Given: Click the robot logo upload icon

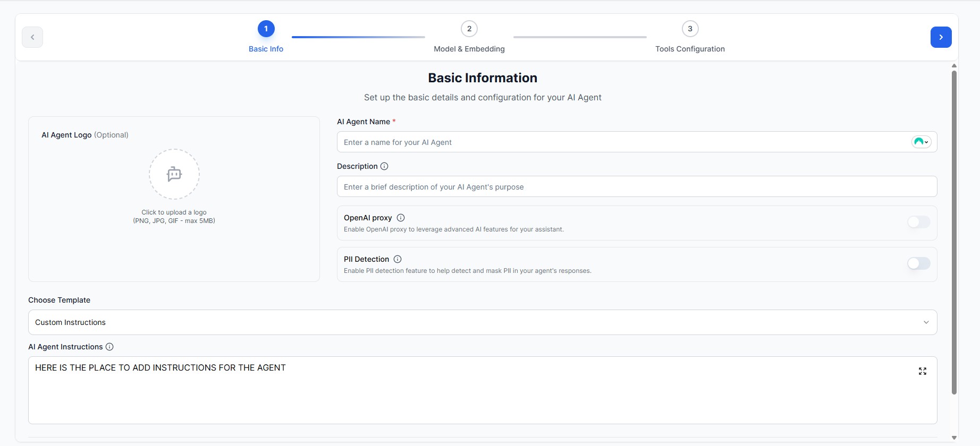Looking at the screenshot, I should tap(174, 174).
